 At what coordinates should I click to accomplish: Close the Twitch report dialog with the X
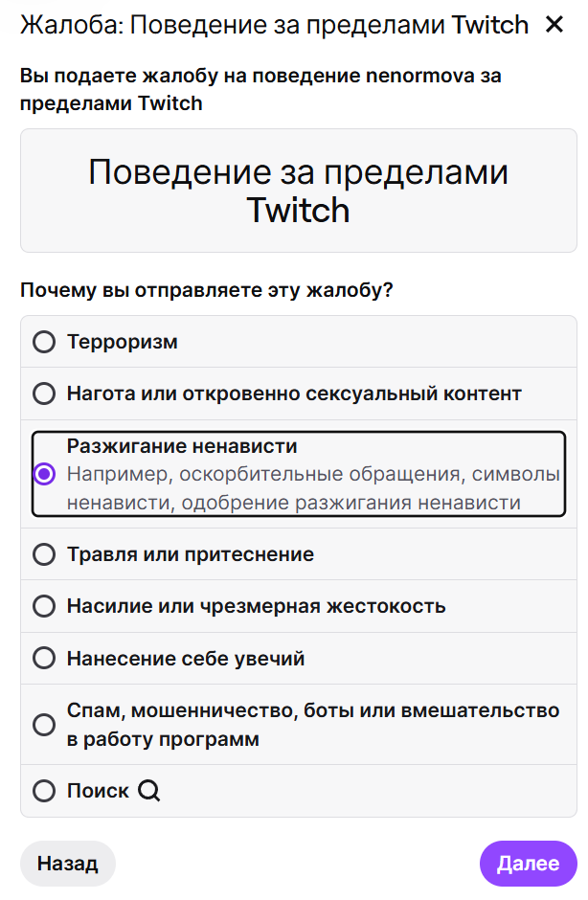click(x=554, y=24)
